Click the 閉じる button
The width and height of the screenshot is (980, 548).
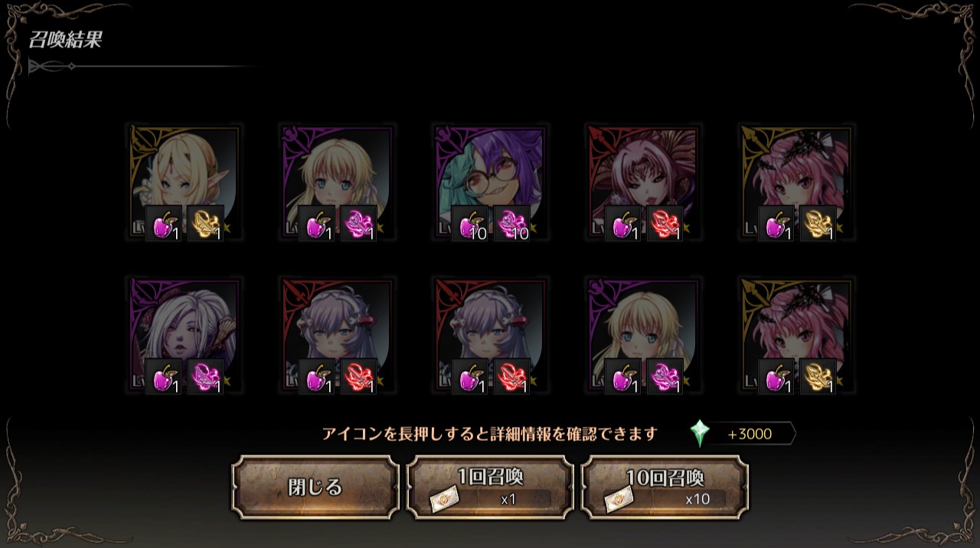click(x=315, y=488)
